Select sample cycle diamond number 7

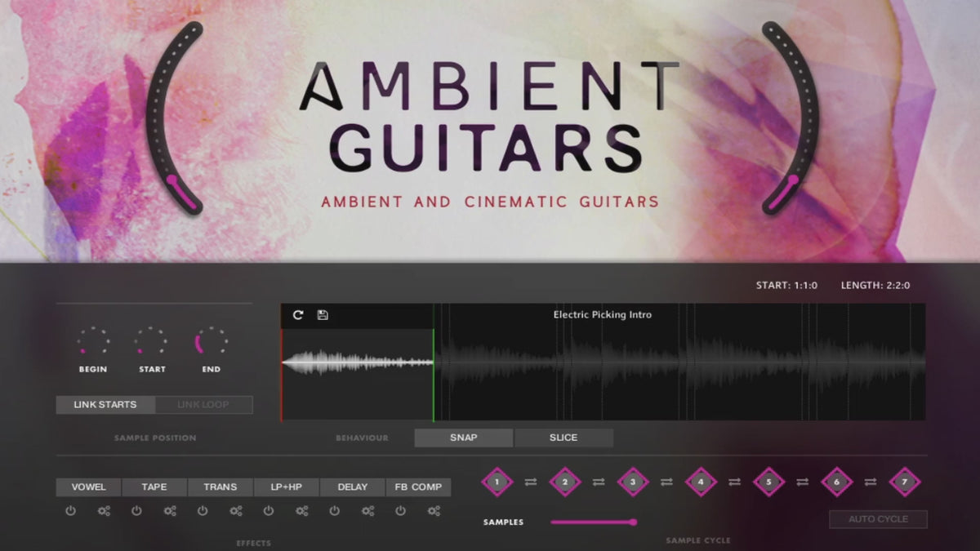904,482
